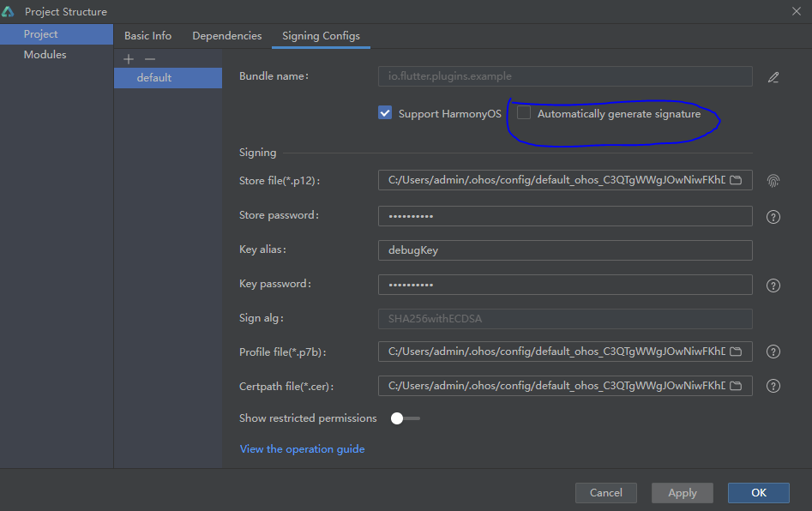
Task: Click the Cancel button
Action: coord(606,493)
